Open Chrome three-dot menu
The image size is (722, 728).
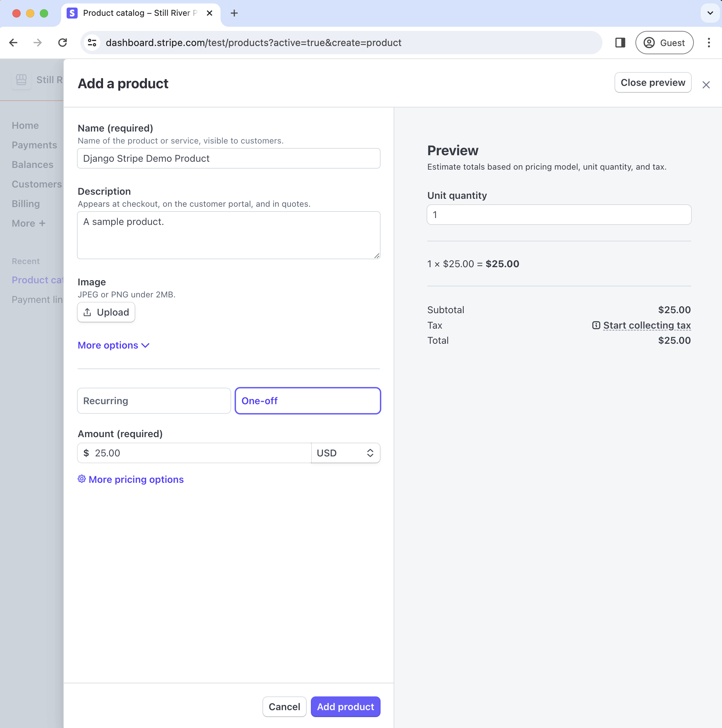[x=709, y=43]
